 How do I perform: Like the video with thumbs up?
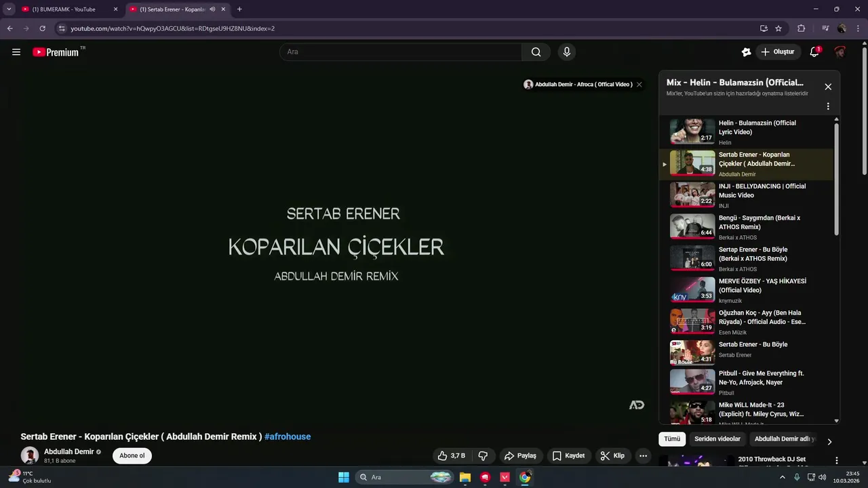[452, 455]
